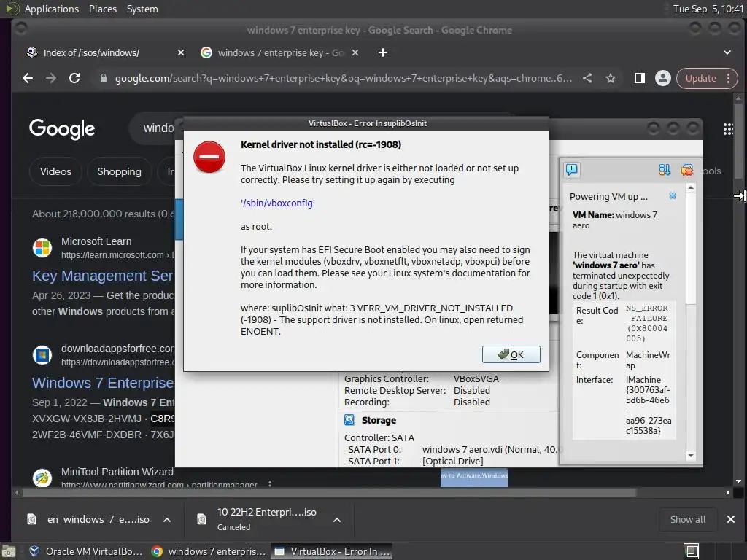Click the Microsoft Learn site icon
Viewport: 747px width, 560px height.
(42, 248)
